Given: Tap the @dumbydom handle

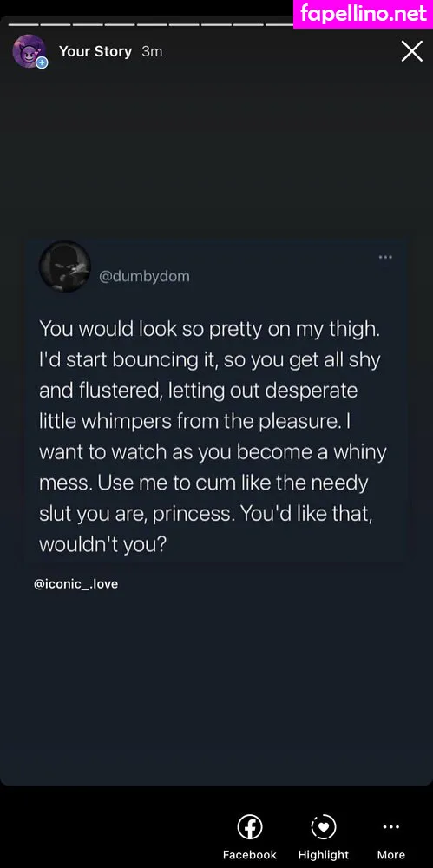Looking at the screenshot, I should (144, 276).
